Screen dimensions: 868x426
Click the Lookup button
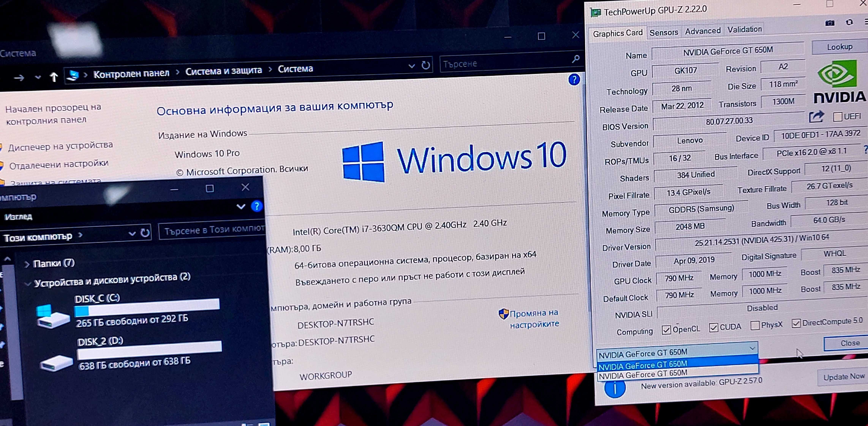coord(839,47)
